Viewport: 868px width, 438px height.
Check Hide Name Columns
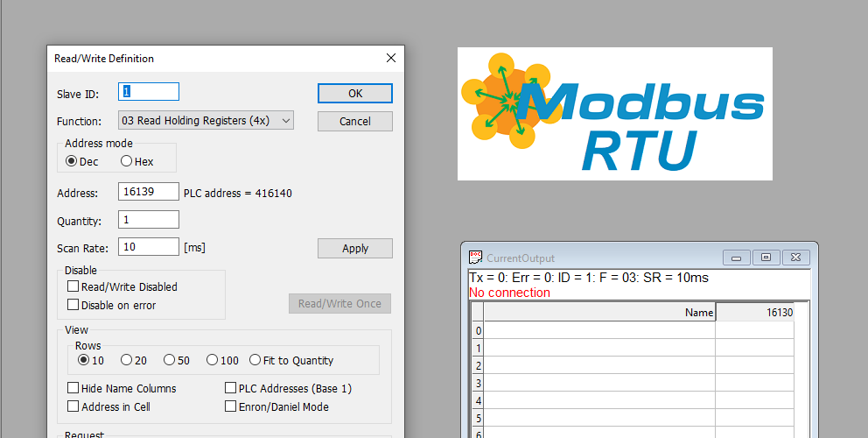click(x=122, y=388)
